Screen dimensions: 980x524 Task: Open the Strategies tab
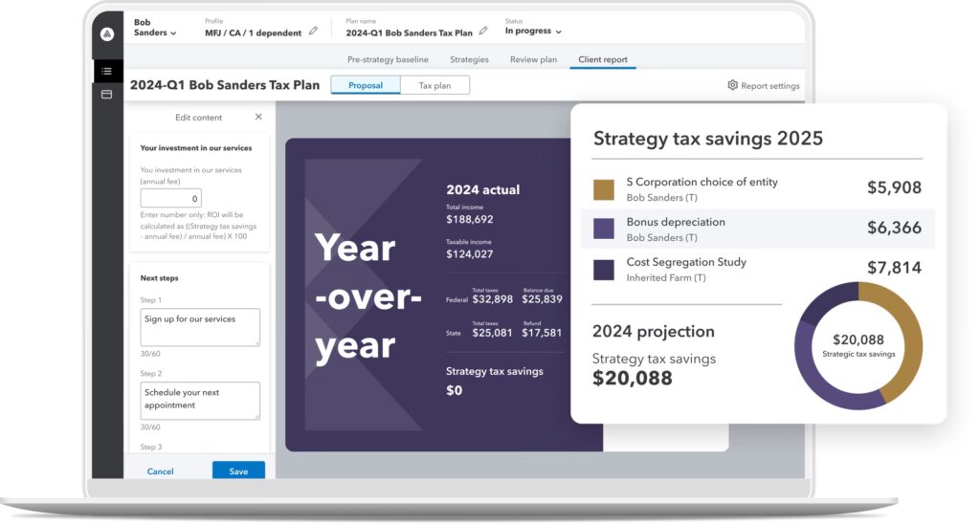469,59
